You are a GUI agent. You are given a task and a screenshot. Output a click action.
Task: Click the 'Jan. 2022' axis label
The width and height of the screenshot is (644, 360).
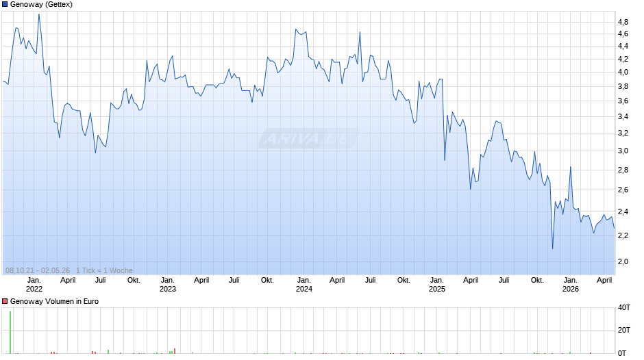[34, 285]
